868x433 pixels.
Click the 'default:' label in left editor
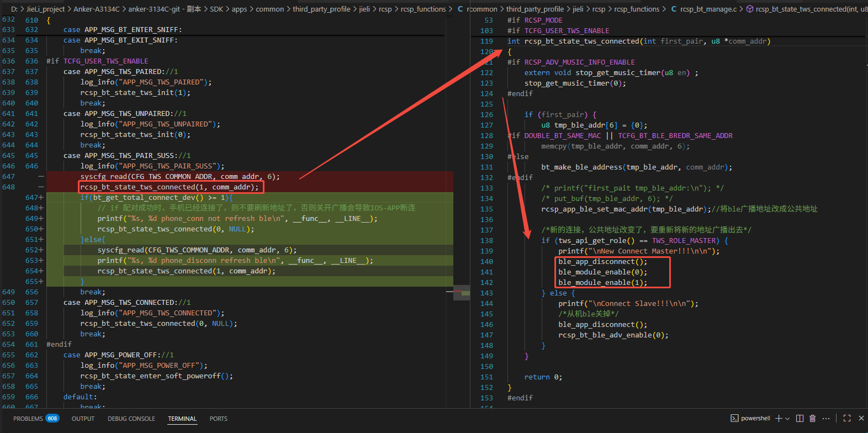pos(80,397)
